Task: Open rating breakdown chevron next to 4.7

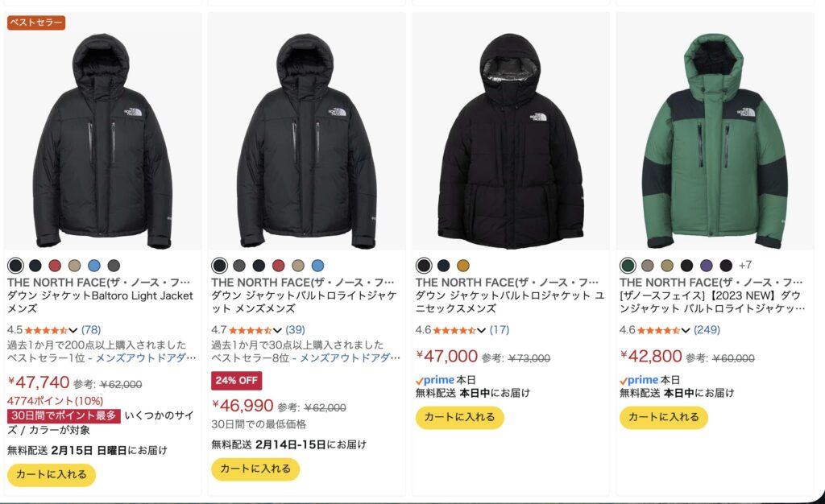Action: click(x=277, y=330)
